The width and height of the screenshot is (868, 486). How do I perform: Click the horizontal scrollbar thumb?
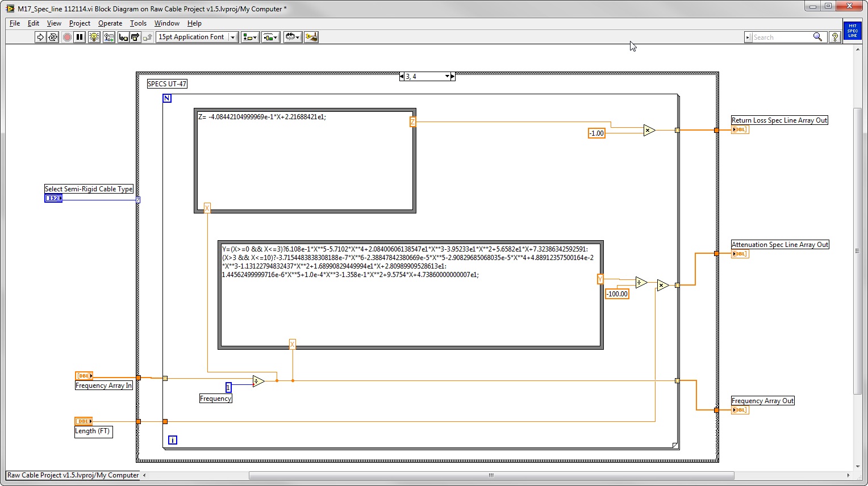pyautogui.click(x=491, y=476)
